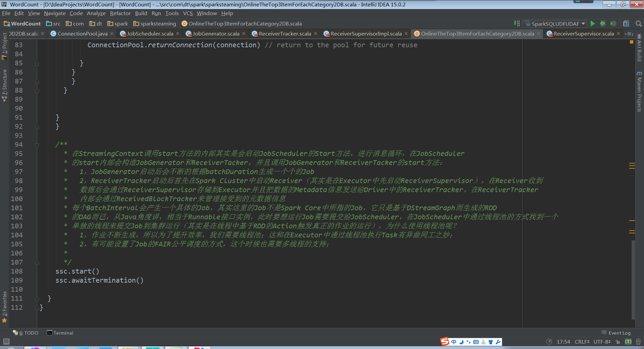Viewport: 644px width, 349px height.
Task: Switch Sogou Chinese/English mode
Action: [454, 342]
